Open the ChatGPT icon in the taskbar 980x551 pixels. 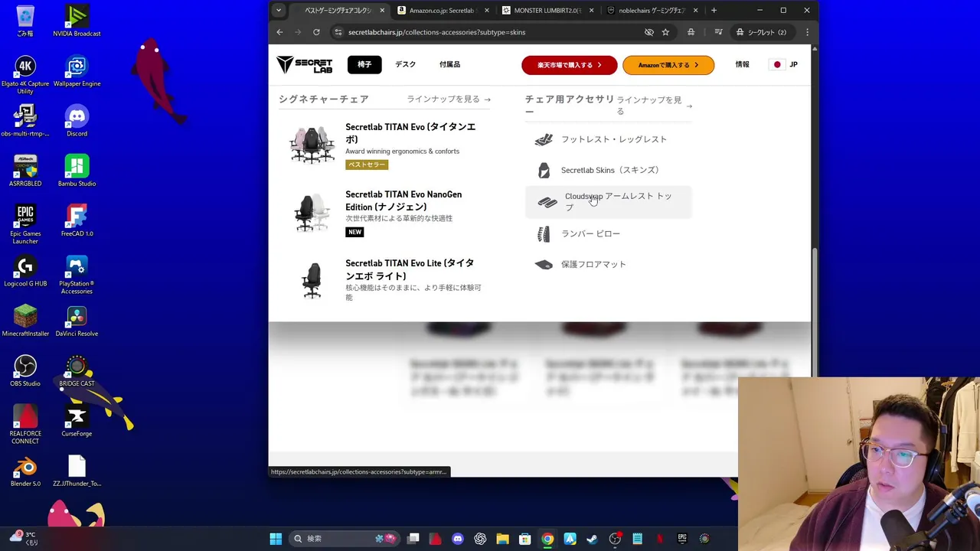(480, 539)
